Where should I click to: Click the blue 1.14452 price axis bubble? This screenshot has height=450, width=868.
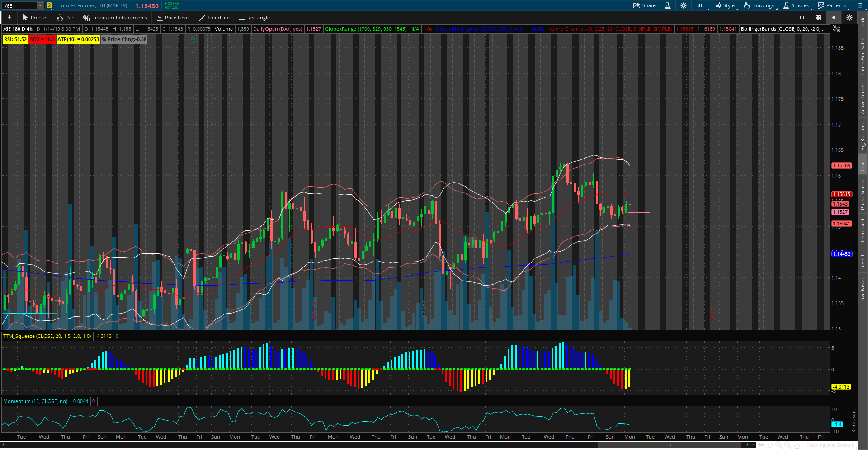842,254
